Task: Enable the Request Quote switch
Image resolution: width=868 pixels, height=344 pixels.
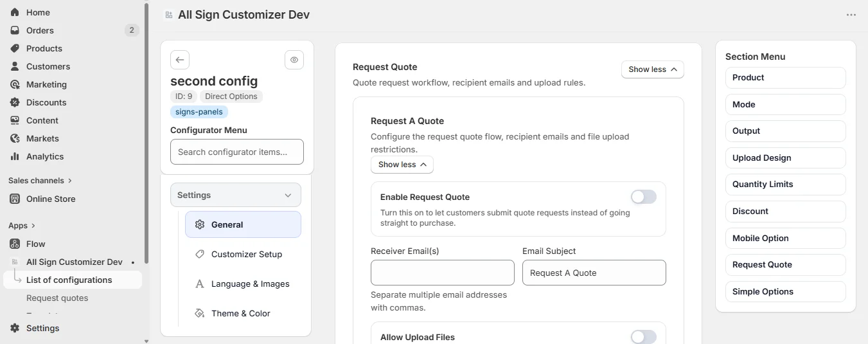Action: (x=644, y=197)
